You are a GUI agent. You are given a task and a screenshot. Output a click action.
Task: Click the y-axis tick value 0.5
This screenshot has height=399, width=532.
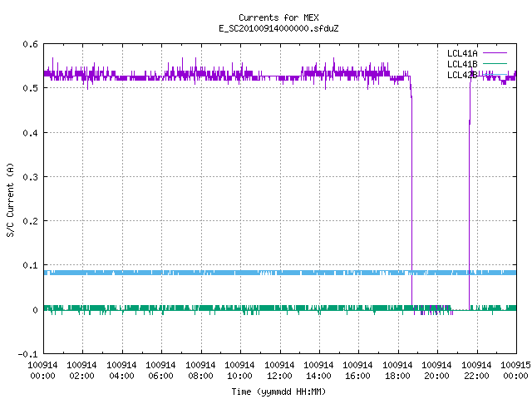[x=30, y=88]
